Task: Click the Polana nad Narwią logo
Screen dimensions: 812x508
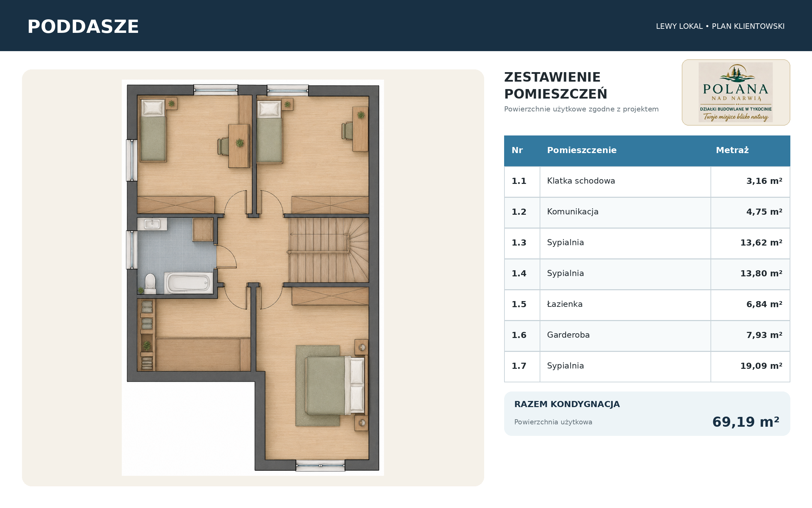Action: point(736,92)
